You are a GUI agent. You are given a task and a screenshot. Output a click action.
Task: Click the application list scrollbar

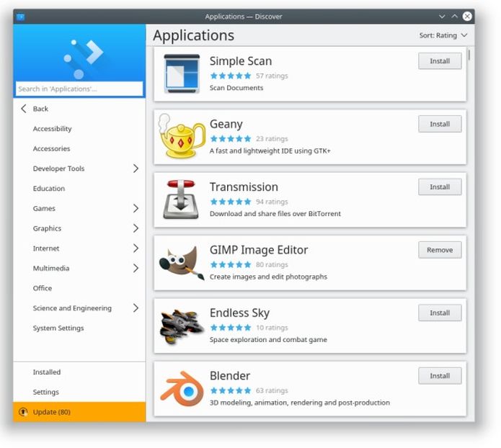pos(469,54)
